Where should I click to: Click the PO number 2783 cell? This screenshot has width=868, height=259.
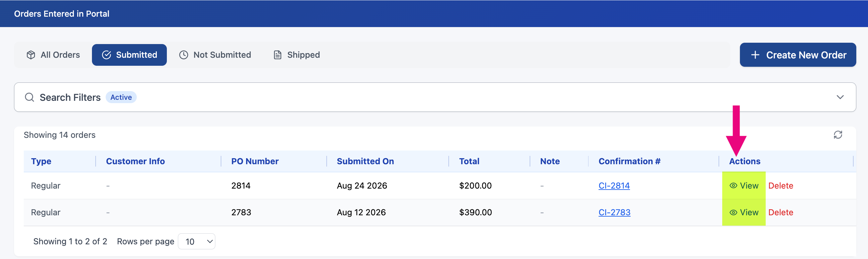point(241,213)
